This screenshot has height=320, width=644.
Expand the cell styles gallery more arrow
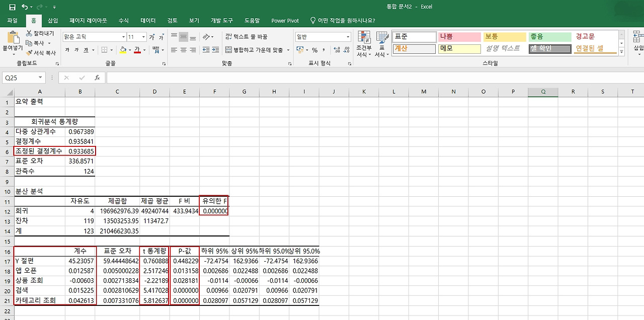tap(621, 52)
